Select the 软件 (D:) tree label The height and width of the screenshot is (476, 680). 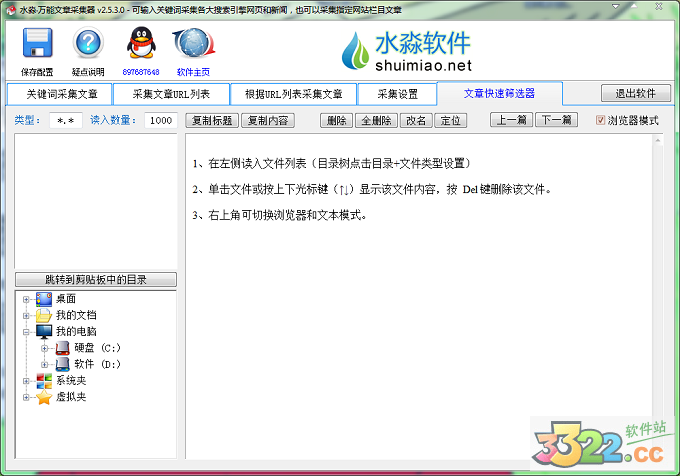pos(97,364)
